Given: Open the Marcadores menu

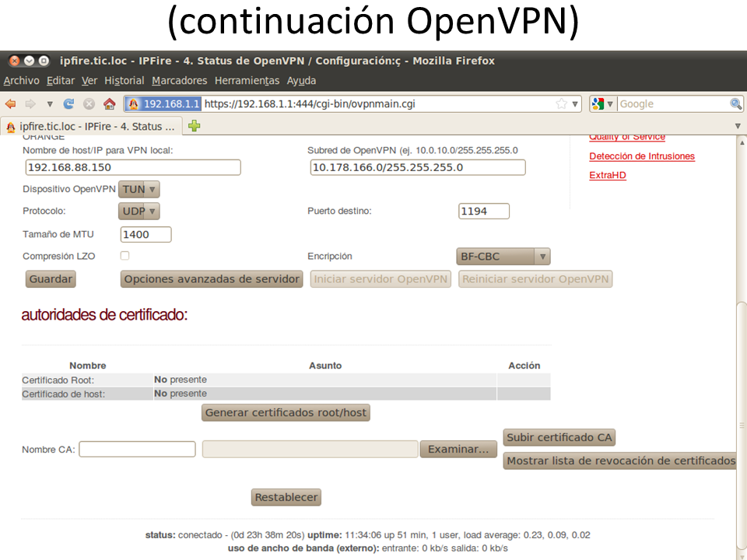Looking at the screenshot, I should point(179,81).
